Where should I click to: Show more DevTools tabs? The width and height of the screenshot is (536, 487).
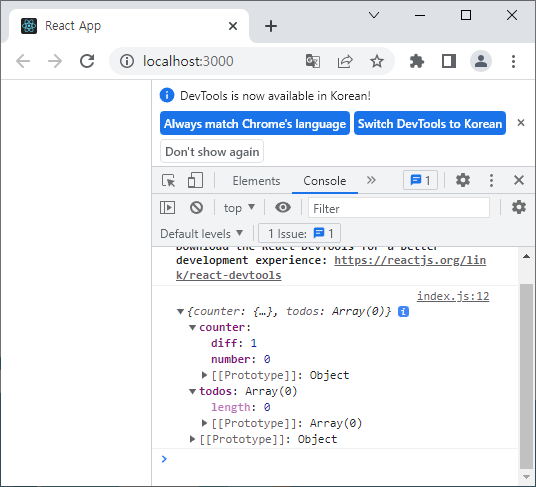tap(371, 180)
